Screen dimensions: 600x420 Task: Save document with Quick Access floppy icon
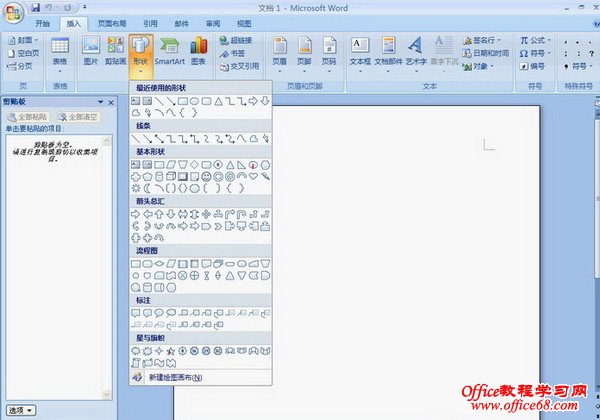click(x=35, y=7)
